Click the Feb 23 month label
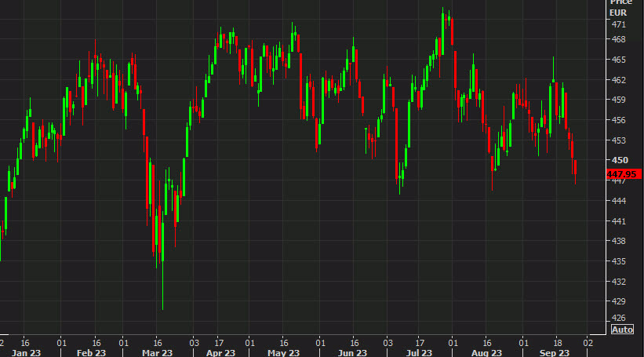Screen dimensions: 644x357 (x=91, y=353)
